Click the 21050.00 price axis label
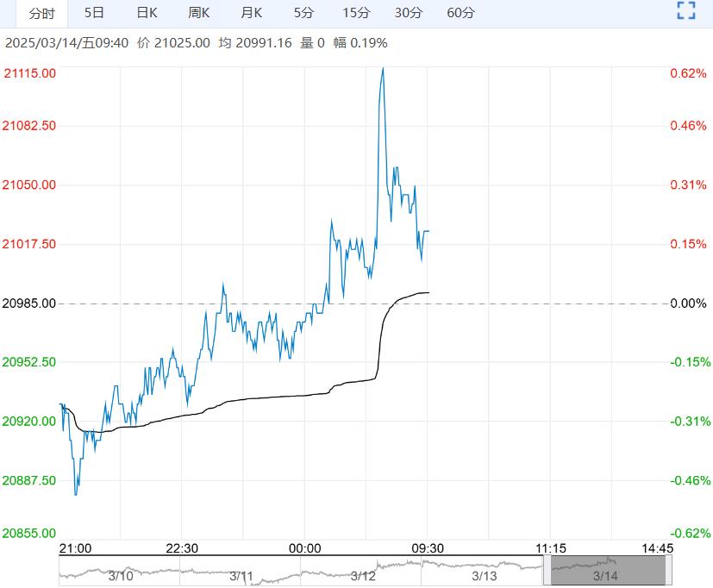Image resolution: width=713 pixels, height=588 pixels. point(29,185)
